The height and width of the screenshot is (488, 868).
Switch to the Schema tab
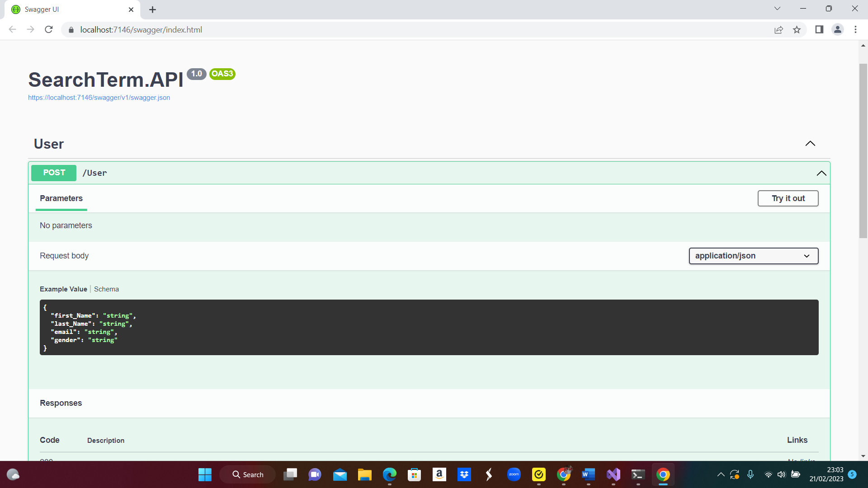pos(106,289)
